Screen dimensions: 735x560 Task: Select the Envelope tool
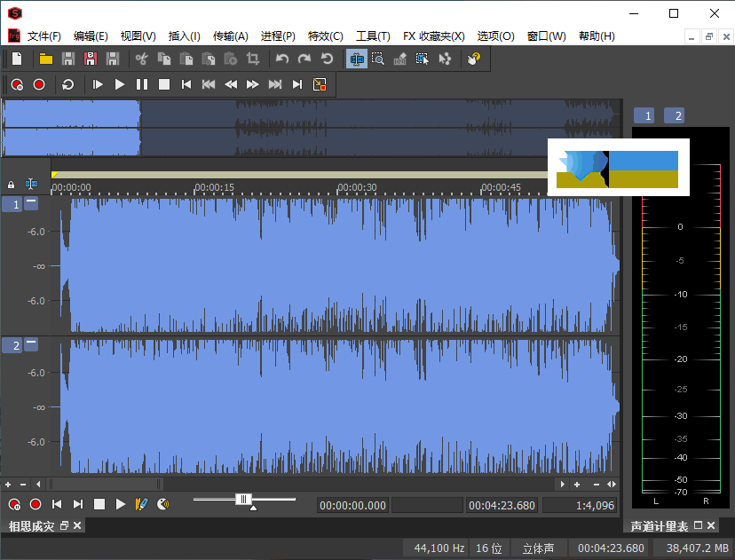444,59
